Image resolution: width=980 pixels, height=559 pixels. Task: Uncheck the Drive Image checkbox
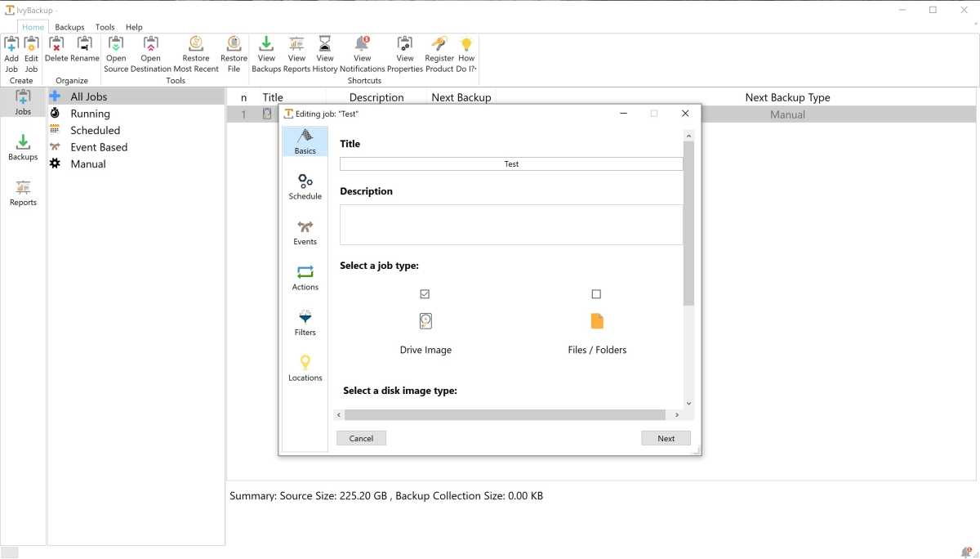(425, 294)
